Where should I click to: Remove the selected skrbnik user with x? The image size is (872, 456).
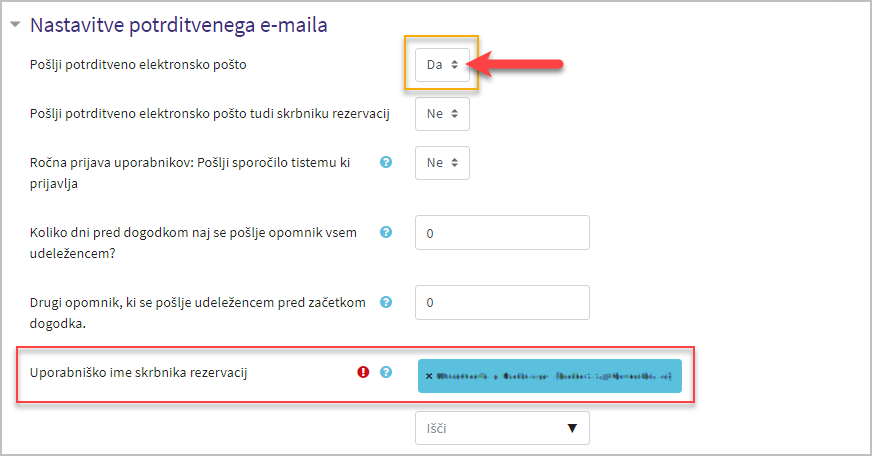tap(429, 376)
